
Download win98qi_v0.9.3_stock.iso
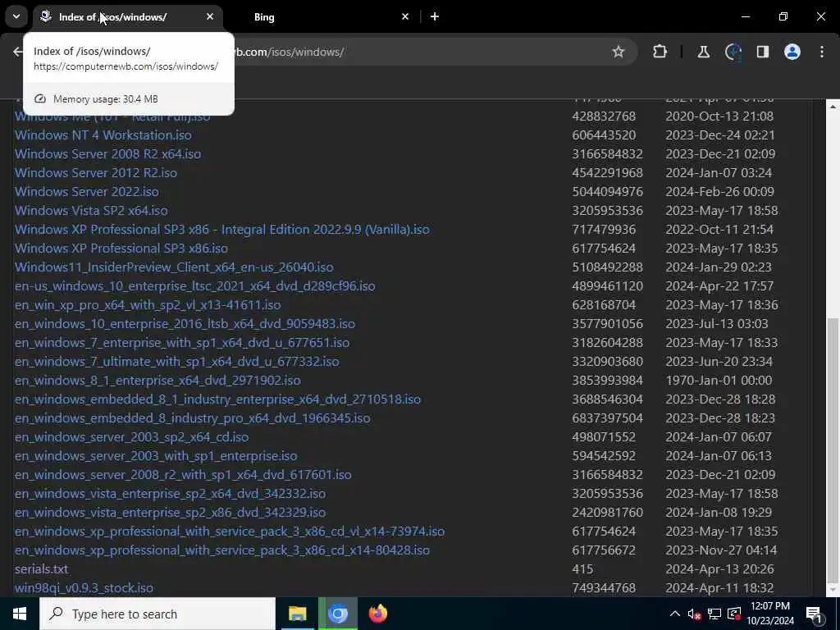tap(84, 588)
